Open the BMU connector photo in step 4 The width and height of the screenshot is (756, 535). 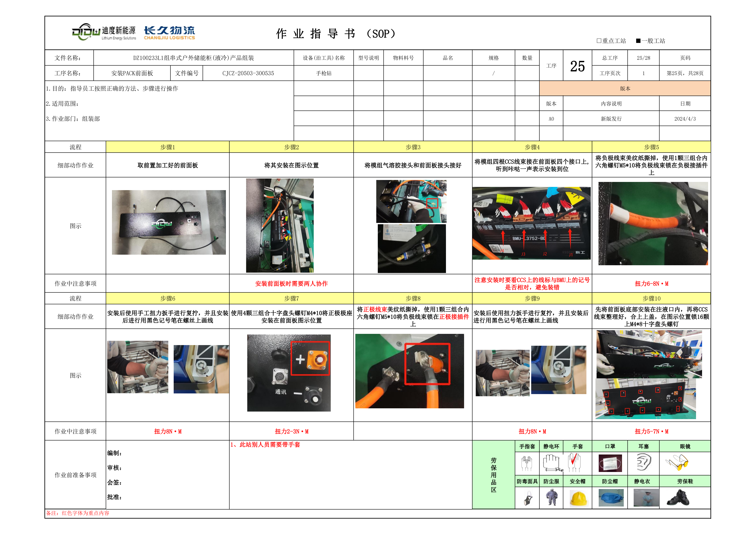[x=531, y=223]
